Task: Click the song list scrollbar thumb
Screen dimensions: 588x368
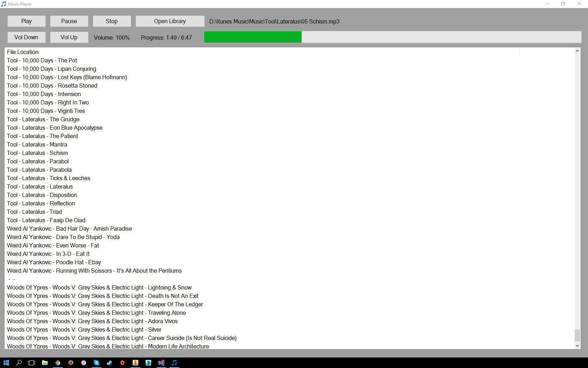Action: [577, 335]
